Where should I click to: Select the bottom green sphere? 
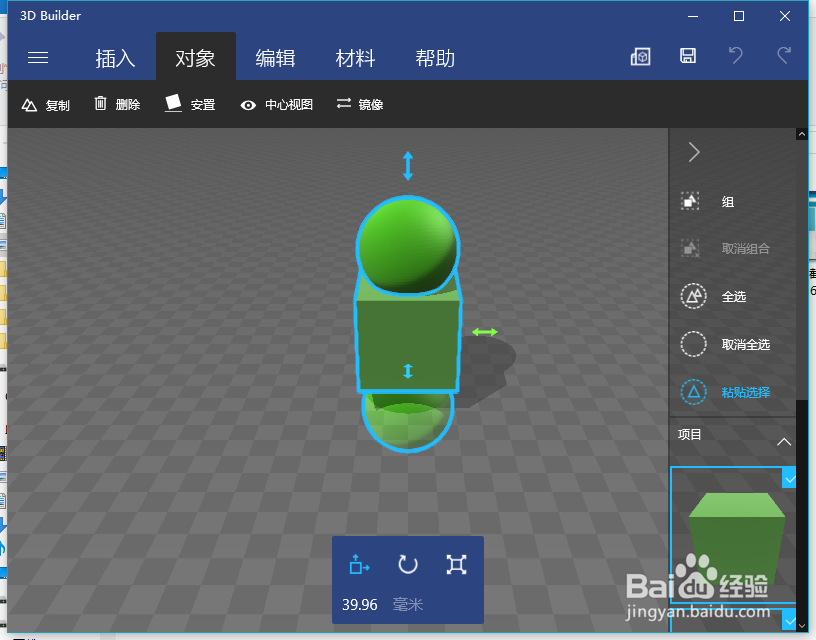click(408, 421)
